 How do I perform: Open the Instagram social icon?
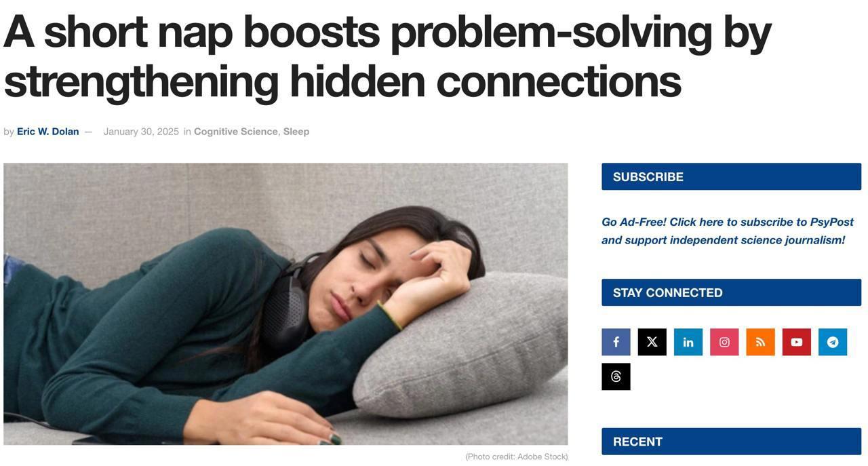(724, 342)
